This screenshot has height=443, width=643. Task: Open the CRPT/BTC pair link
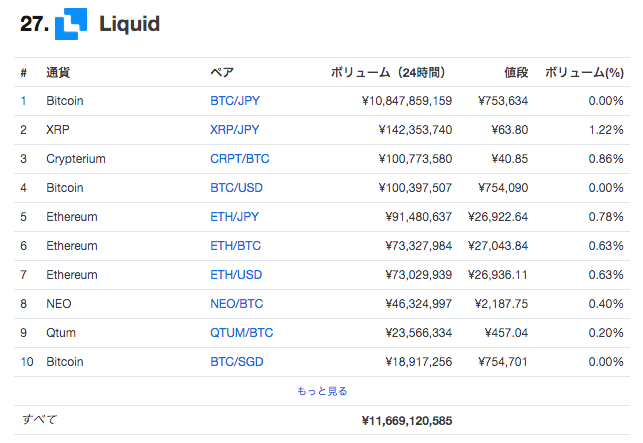coord(240,159)
